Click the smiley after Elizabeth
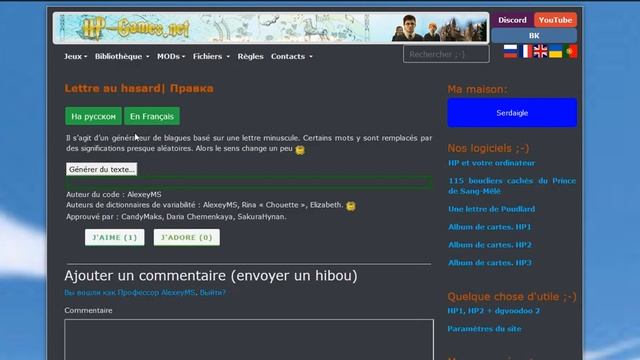This screenshot has width=640, height=360. coord(351,206)
